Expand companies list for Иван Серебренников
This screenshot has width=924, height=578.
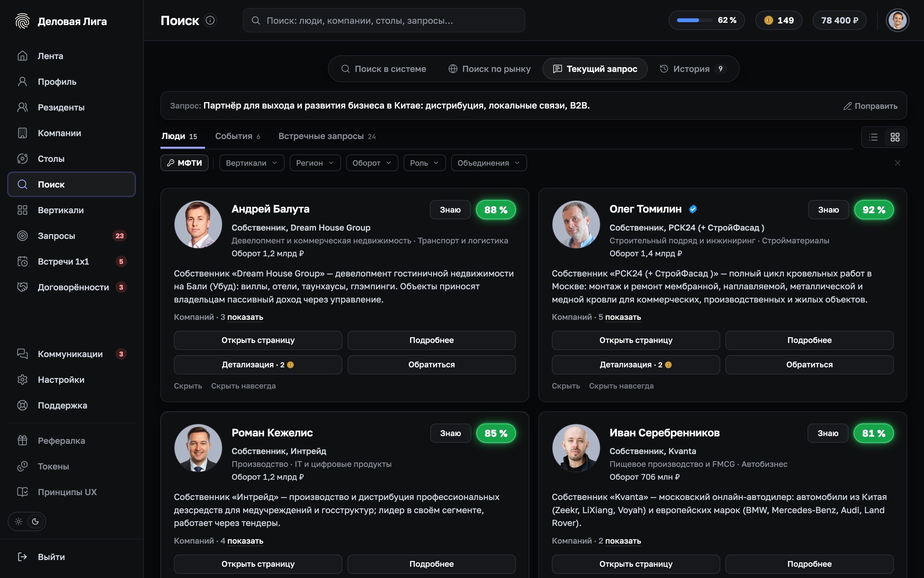click(623, 541)
